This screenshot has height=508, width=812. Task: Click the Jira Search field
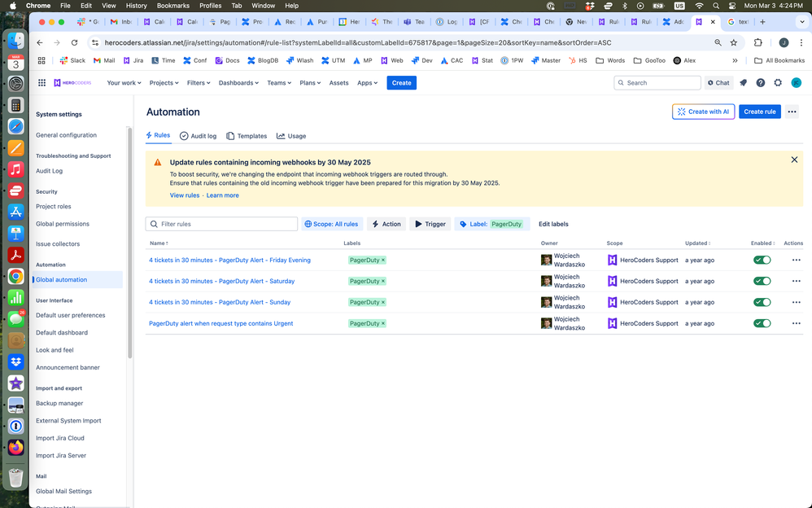click(x=657, y=83)
